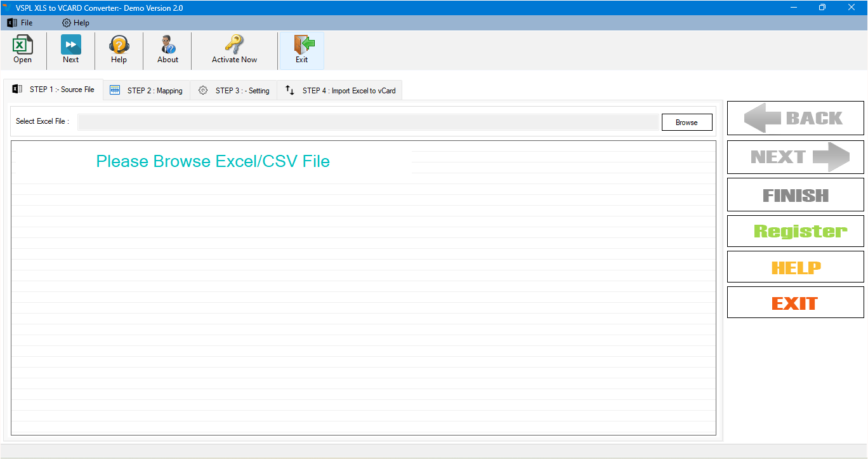Close the VSPL converter window
Image resolution: width=868 pixels, height=459 pixels.
(852, 8)
